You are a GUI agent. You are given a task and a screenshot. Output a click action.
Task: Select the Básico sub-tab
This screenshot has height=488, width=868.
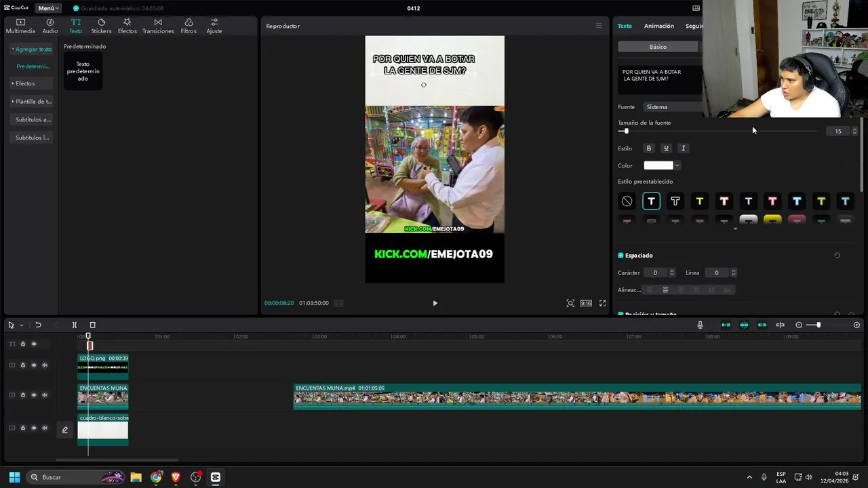pos(658,47)
